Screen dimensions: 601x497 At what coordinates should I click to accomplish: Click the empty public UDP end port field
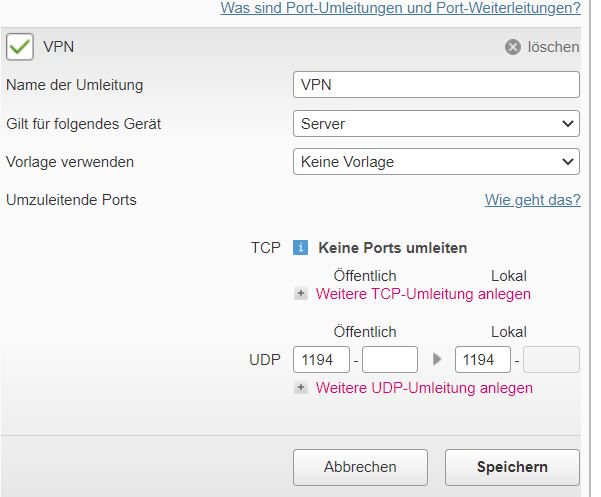(390, 360)
